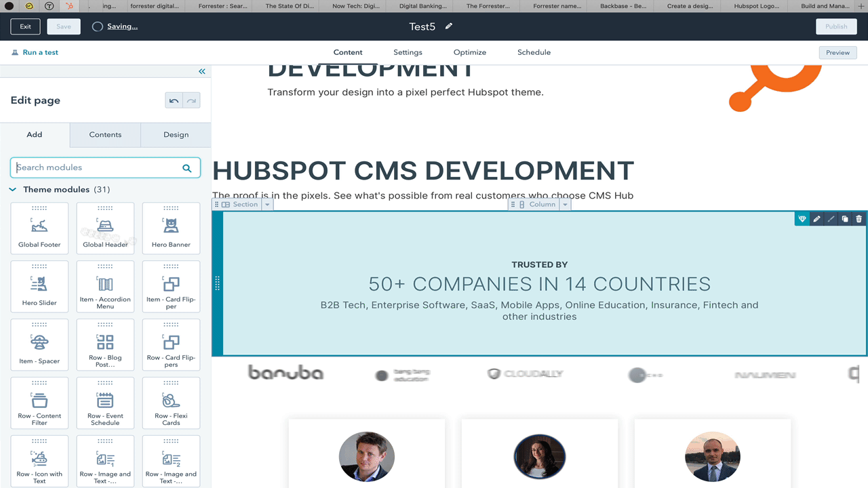Select the teal diamond theme icon on the section
This screenshot has width=868, height=488.
(x=802, y=218)
